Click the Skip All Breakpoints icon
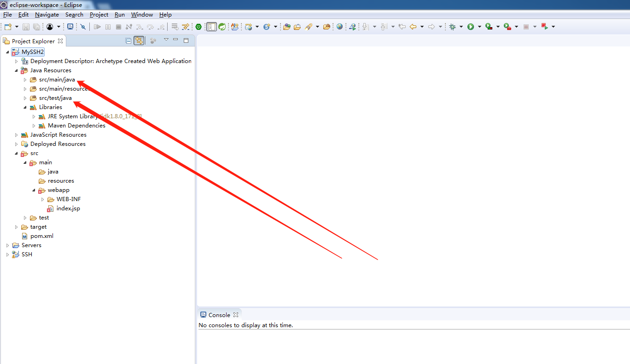Image resolution: width=630 pixels, height=364 pixels. (83, 27)
